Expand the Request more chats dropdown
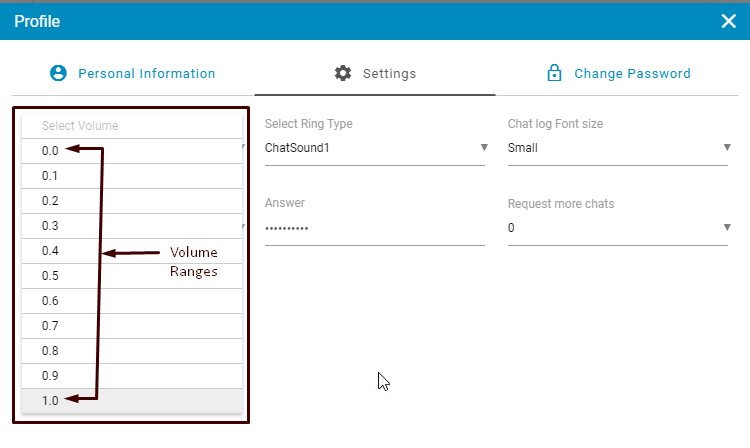This screenshot has width=750, height=448. (x=618, y=228)
